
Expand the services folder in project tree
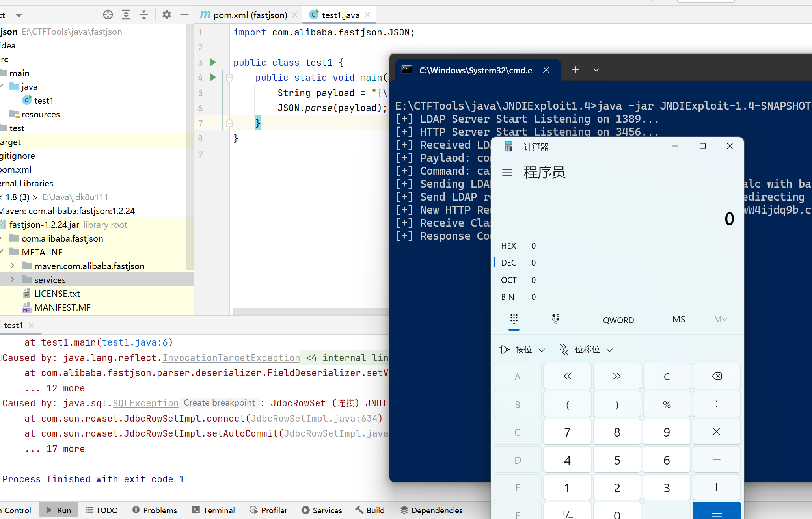(x=12, y=279)
